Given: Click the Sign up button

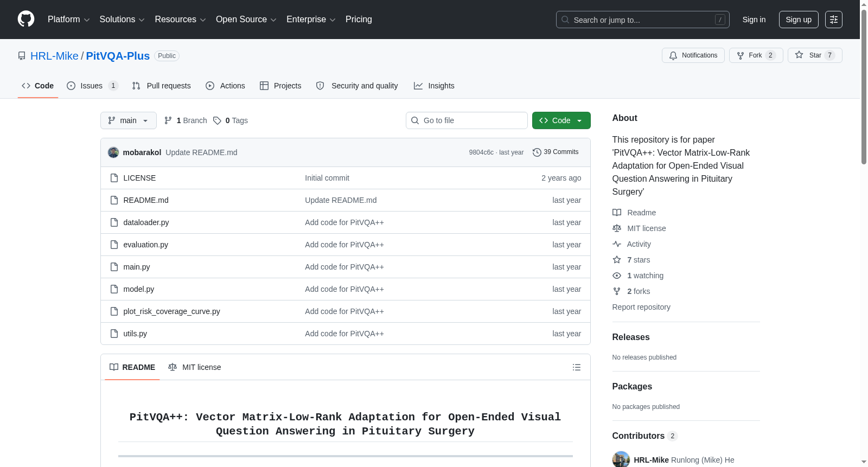Looking at the screenshot, I should click(x=799, y=20).
